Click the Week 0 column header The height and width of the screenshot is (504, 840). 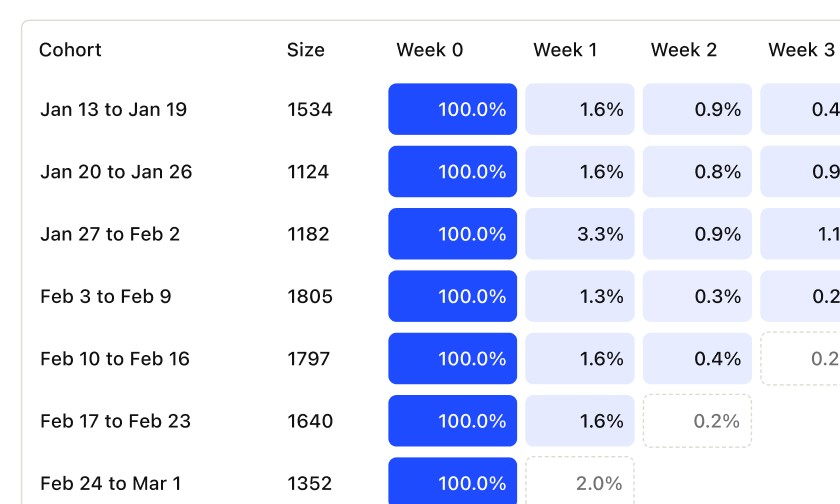[429, 50]
